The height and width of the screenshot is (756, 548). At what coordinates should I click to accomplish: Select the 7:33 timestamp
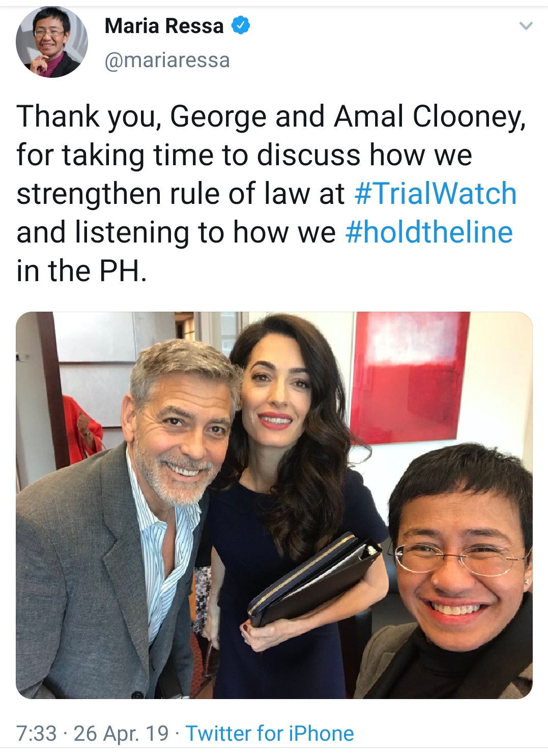[36, 734]
